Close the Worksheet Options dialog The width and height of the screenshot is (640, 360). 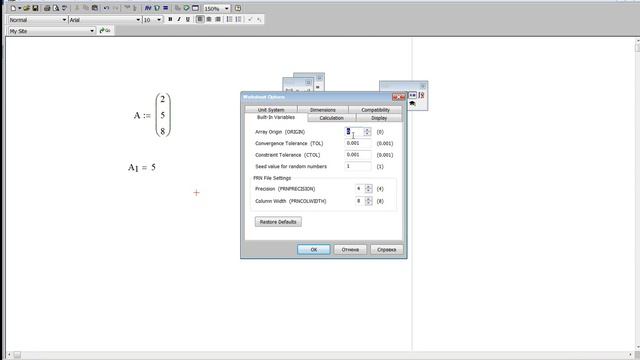pos(398,97)
